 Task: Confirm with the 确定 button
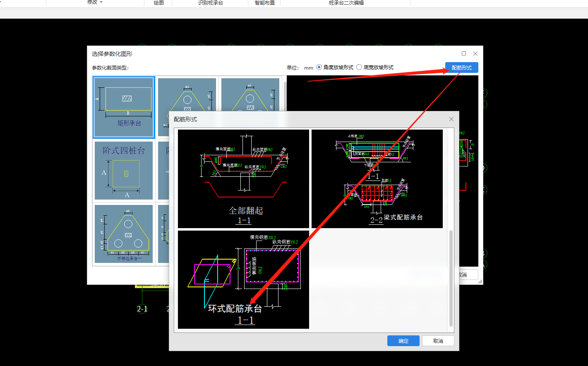tap(403, 341)
